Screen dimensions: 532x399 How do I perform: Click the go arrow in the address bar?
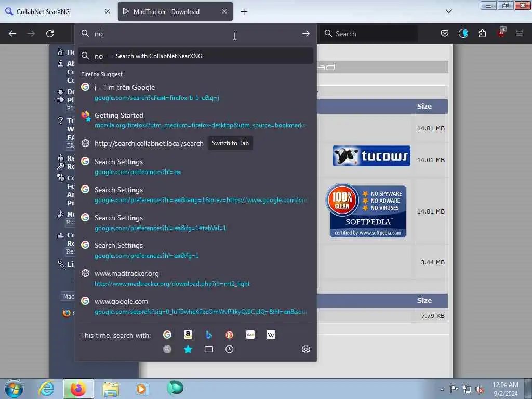305,34
